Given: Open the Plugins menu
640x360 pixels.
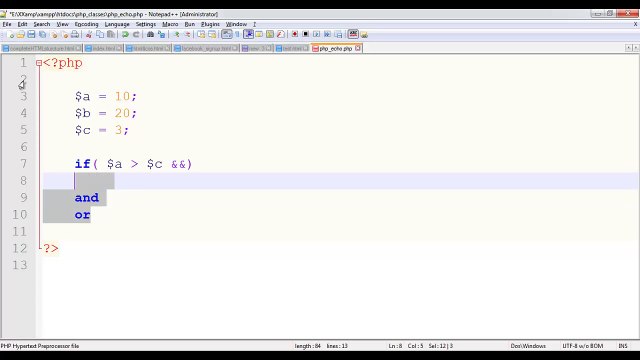Looking at the screenshot, I should click(x=210, y=24).
